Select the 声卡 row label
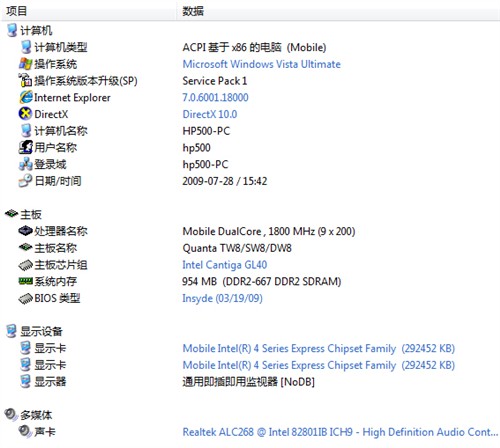The image size is (500, 448). point(45,432)
